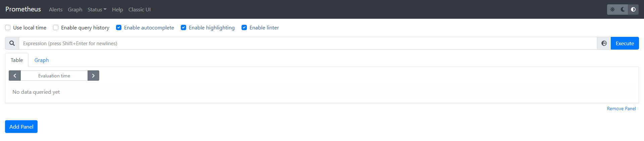This screenshot has width=644, height=141.
Task: Switch to the Graph tab in panel
Action: pos(42,60)
